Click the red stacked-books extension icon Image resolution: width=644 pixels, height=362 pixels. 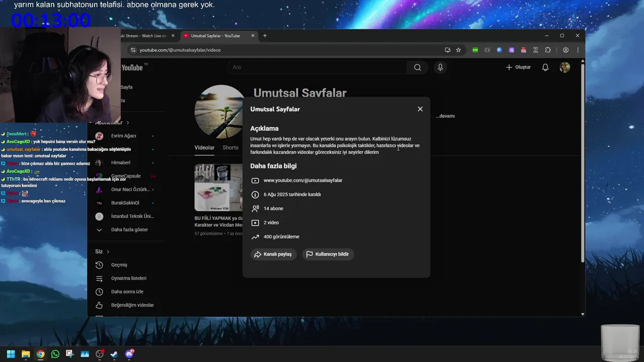(x=523, y=50)
